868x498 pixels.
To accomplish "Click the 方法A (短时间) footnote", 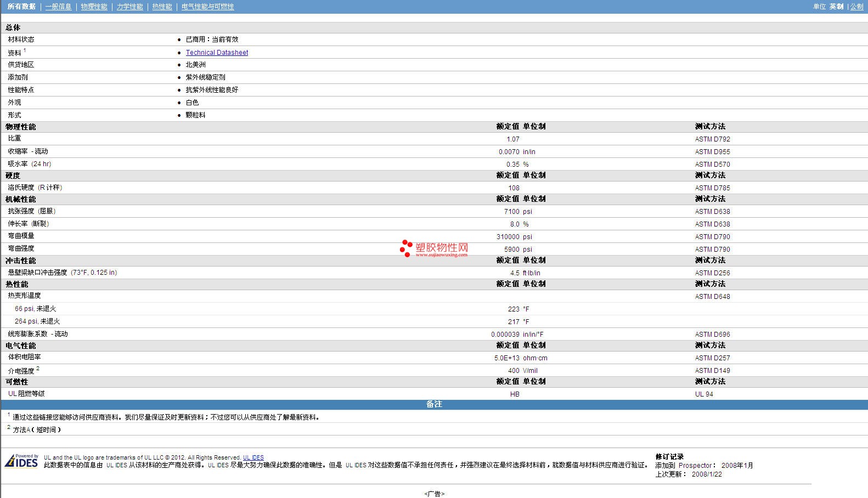I will pyautogui.click(x=37, y=430).
